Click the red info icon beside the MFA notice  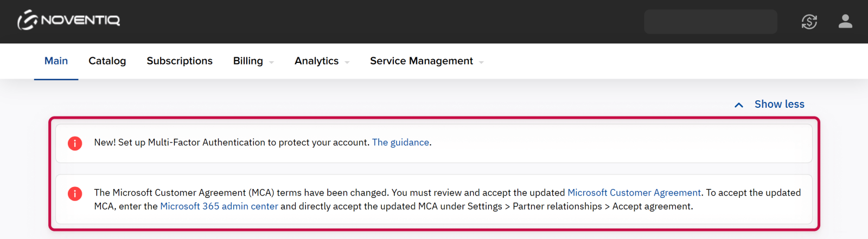75,143
